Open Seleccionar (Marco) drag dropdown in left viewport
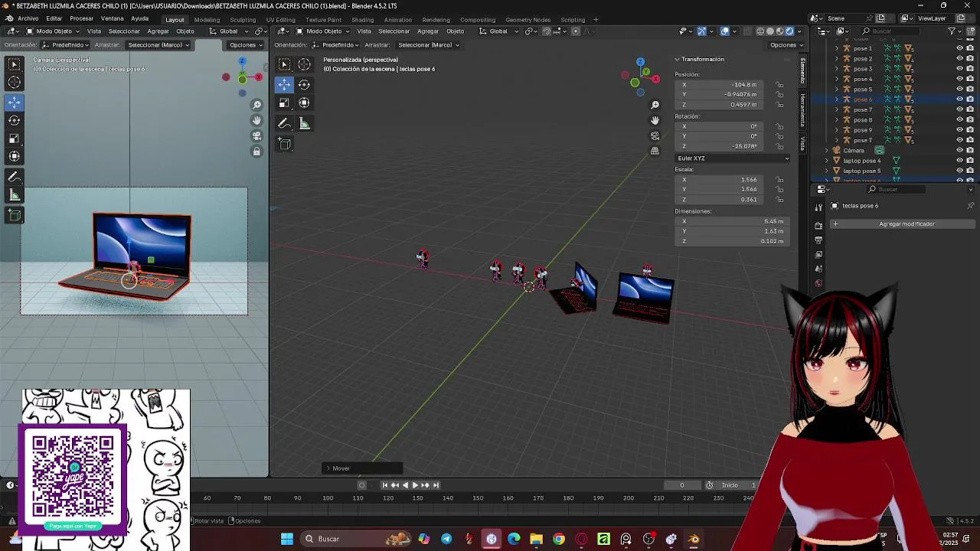This screenshot has height=551, width=980. pos(158,45)
